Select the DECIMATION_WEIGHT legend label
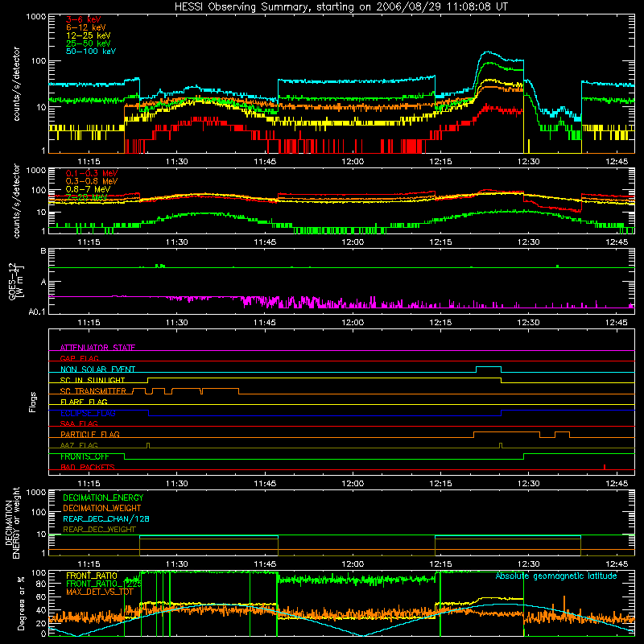This screenshot has width=644, height=644. pyautogui.click(x=102, y=508)
